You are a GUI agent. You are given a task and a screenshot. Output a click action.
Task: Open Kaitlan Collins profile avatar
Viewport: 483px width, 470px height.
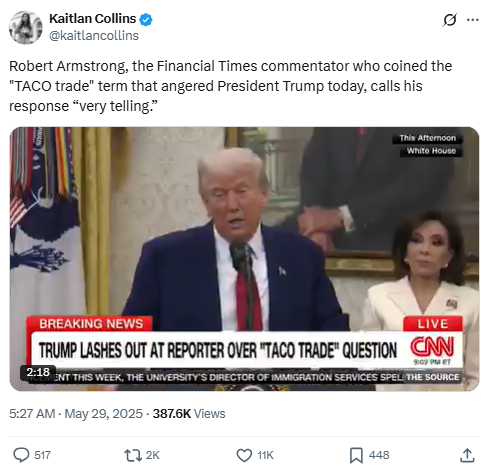pos(26,27)
